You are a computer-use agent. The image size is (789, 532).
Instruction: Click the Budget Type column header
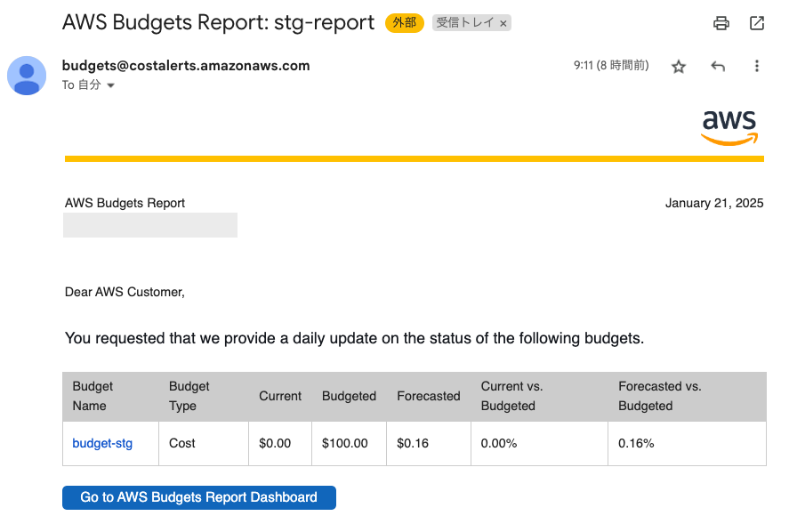pyautogui.click(x=204, y=396)
